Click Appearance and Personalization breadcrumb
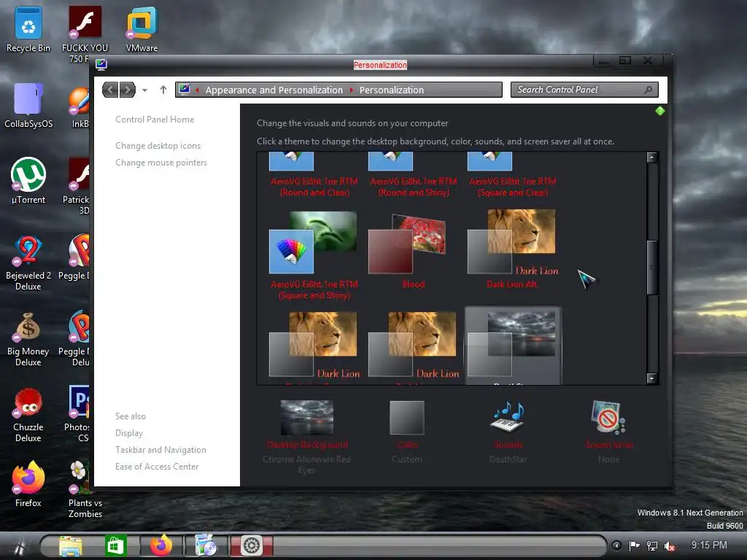The image size is (747, 560). tap(274, 90)
